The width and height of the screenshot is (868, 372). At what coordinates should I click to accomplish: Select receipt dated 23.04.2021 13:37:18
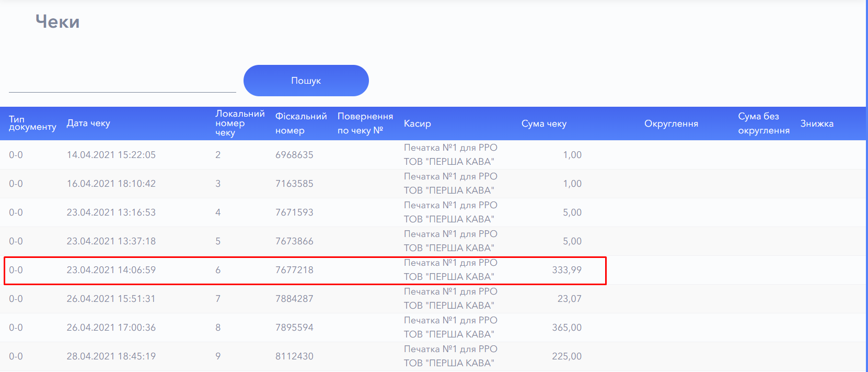(x=111, y=241)
